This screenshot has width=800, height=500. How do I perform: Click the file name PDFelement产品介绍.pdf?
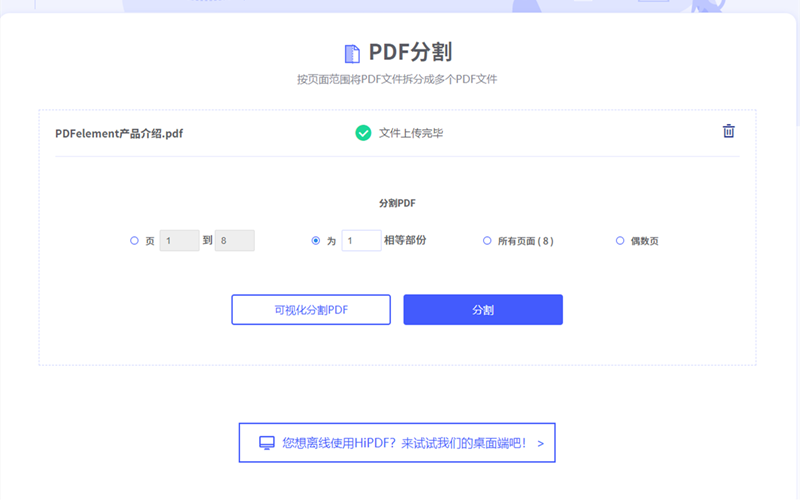119,133
